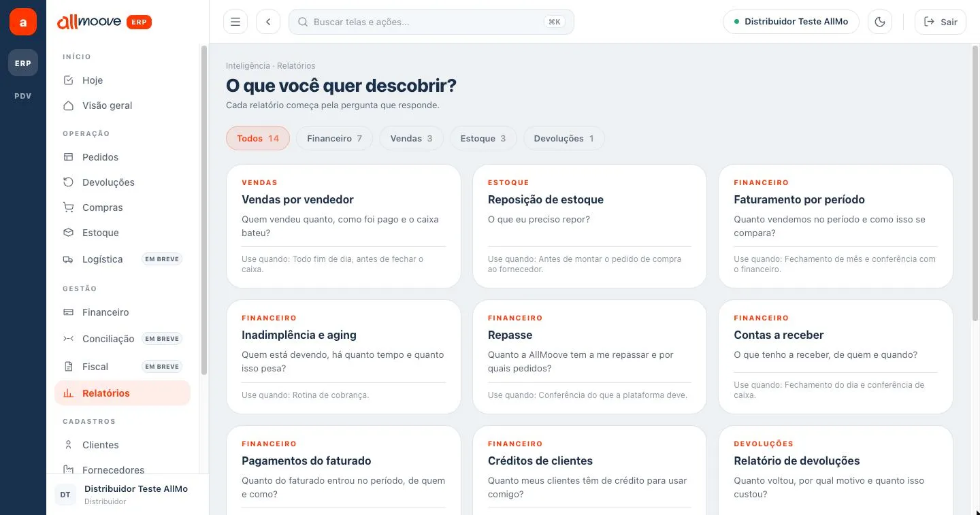
Task: Click the EM BREVE badge next to Logística
Action: click(162, 259)
